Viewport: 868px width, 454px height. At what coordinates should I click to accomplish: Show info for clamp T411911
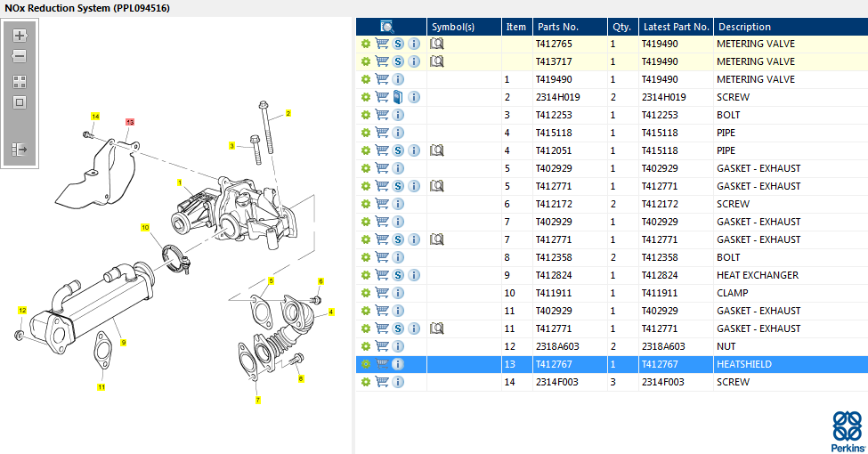pyautogui.click(x=398, y=293)
